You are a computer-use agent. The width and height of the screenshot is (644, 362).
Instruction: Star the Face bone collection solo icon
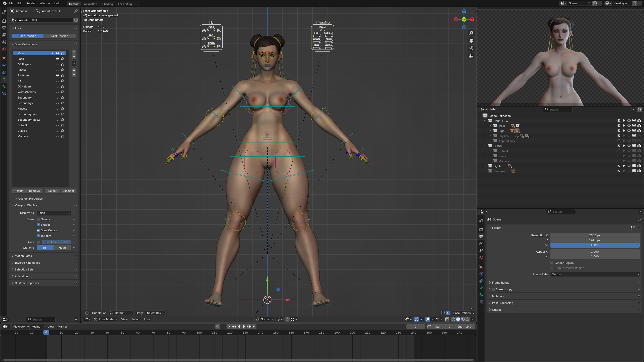[x=62, y=59]
